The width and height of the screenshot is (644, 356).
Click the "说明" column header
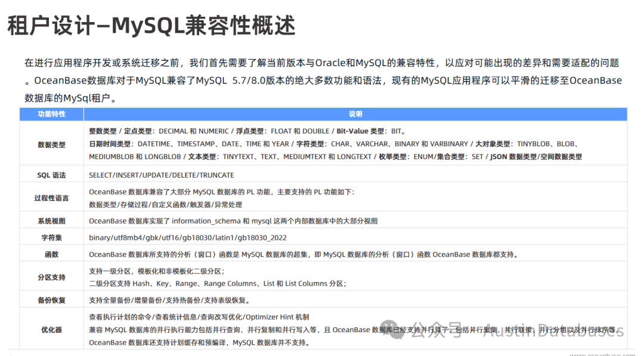[x=355, y=114]
